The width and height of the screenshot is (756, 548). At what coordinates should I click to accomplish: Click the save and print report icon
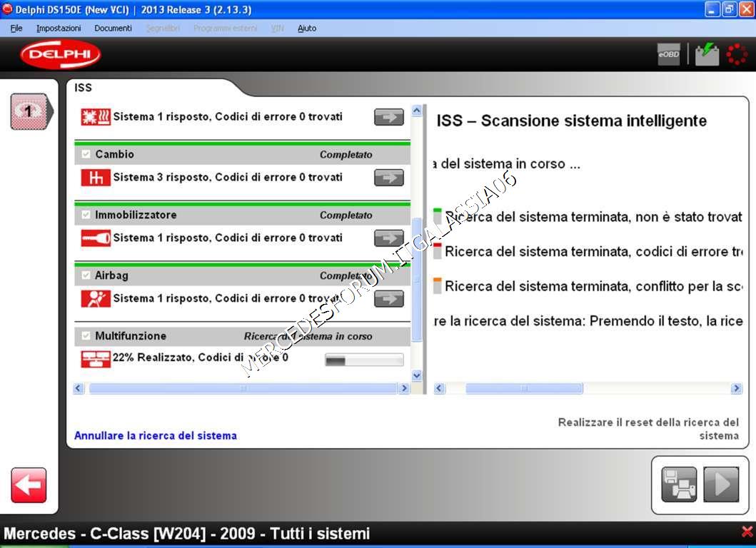[678, 484]
